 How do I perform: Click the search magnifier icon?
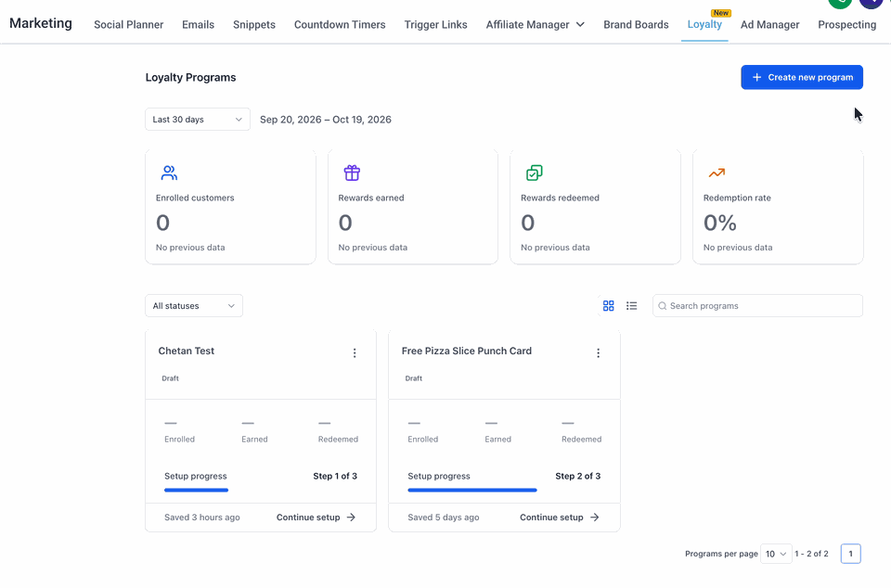click(x=662, y=306)
